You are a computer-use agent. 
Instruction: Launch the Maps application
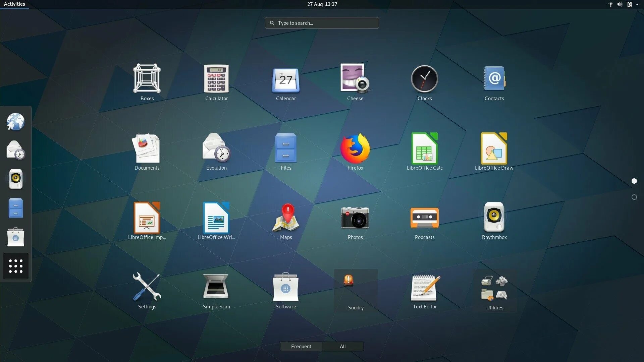coord(286,217)
